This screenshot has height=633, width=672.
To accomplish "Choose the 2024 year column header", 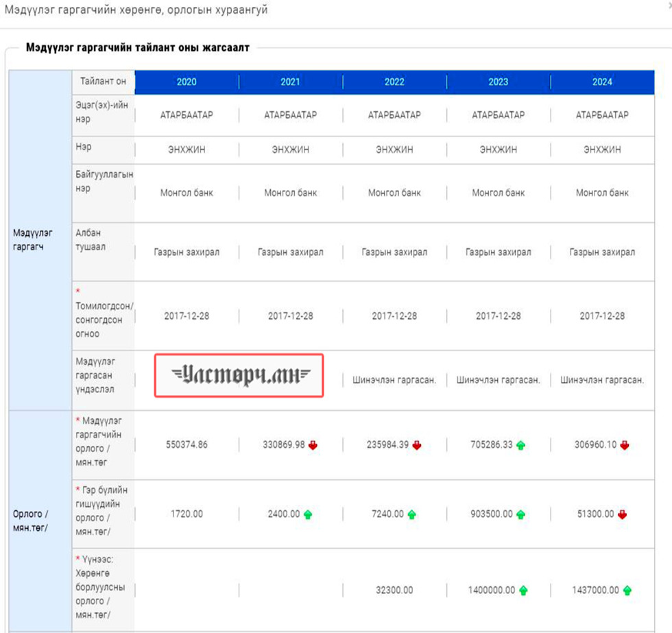I will pyautogui.click(x=602, y=82).
